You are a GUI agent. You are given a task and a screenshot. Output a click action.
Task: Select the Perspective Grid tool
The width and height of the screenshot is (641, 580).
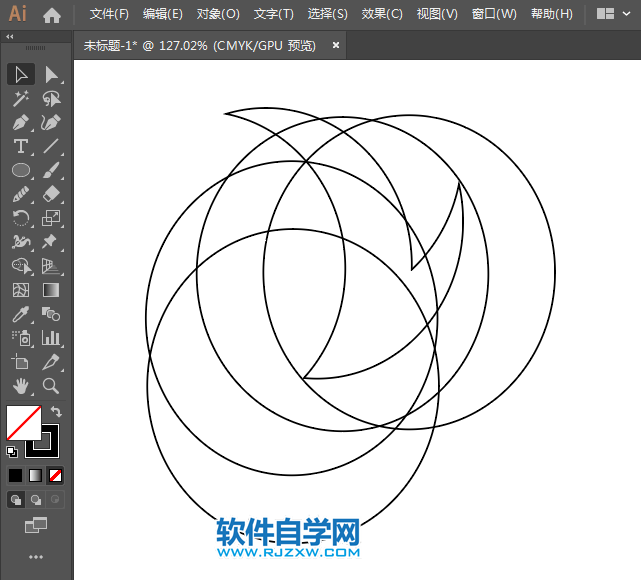click(51, 266)
